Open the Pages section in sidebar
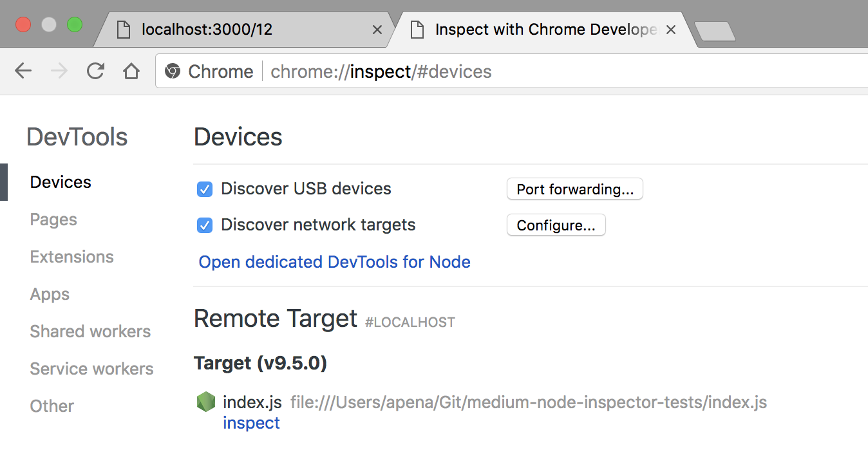The image size is (868, 466). point(53,219)
